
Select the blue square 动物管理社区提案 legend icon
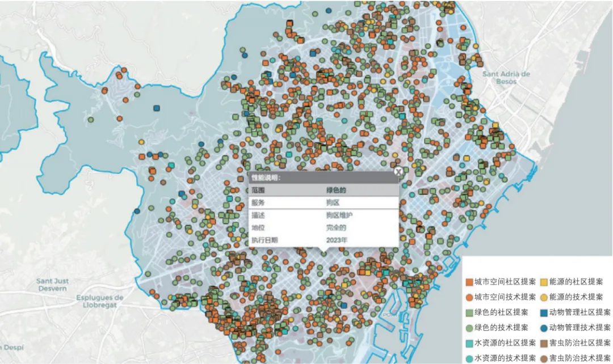[543, 312]
